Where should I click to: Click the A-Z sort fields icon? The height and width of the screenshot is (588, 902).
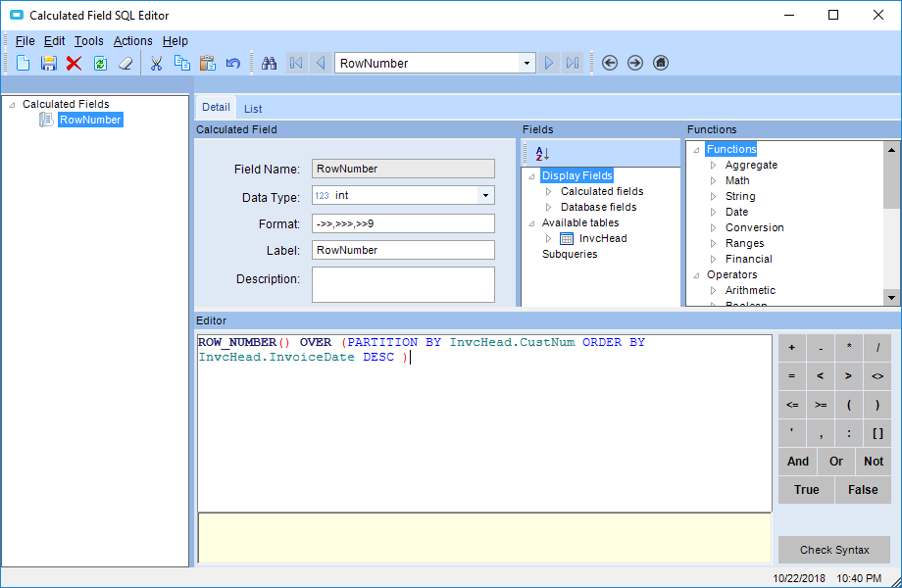[542, 154]
